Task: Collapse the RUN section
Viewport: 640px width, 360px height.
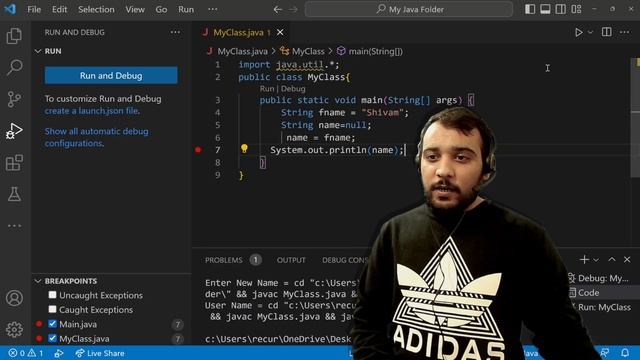Action: click(x=38, y=51)
